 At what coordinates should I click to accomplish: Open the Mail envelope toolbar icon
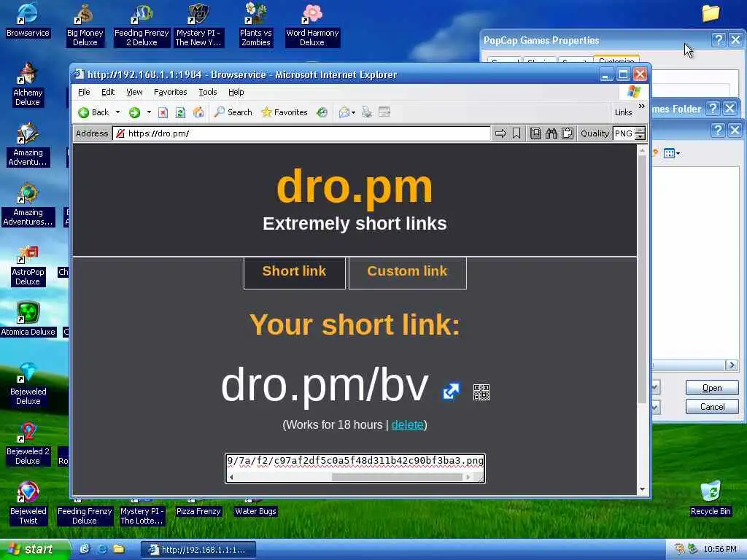(x=344, y=112)
